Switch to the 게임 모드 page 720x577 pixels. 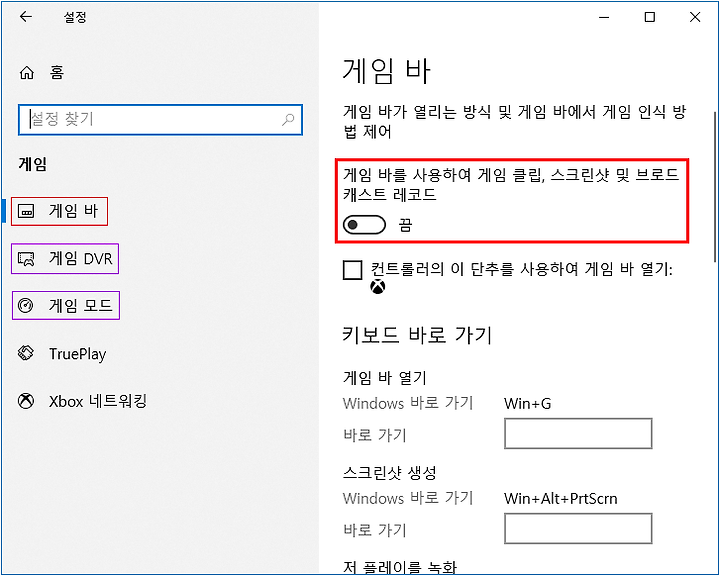(66, 306)
